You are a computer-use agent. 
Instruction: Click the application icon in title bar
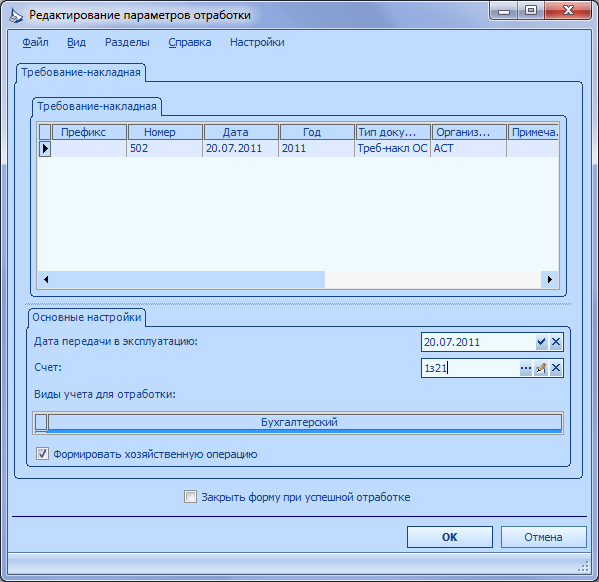point(16,16)
